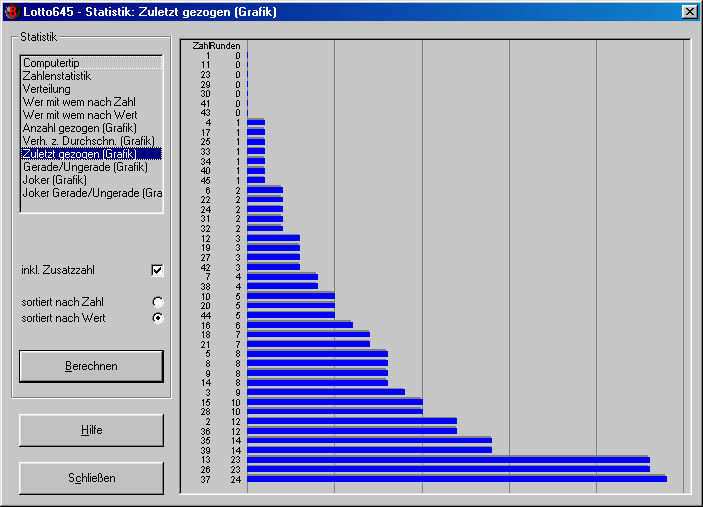The height and width of the screenshot is (507, 703).
Task: Select Zahlenstatistik in the list
Action: click(x=91, y=76)
